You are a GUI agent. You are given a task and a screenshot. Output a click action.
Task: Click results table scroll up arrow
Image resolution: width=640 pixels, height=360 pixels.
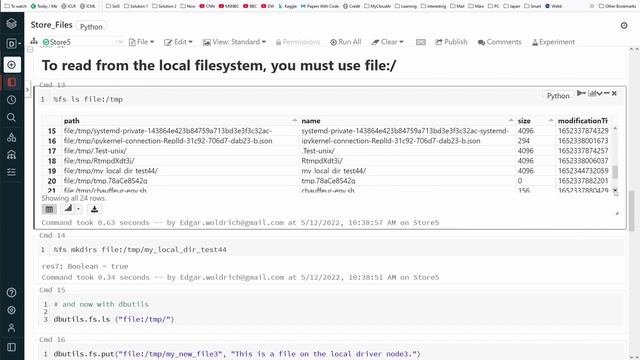point(615,129)
